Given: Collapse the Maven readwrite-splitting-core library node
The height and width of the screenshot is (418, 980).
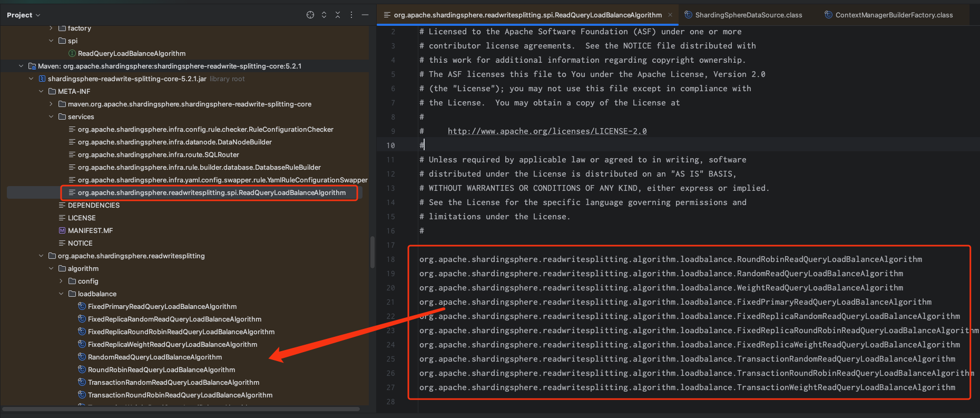Looking at the screenshot, I should [21, 66].
